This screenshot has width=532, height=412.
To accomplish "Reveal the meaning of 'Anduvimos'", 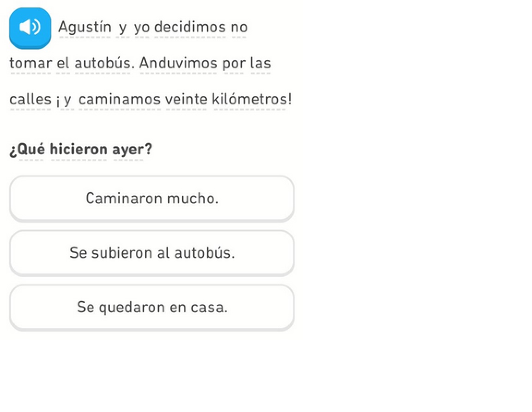I will (x=178, y=63).
